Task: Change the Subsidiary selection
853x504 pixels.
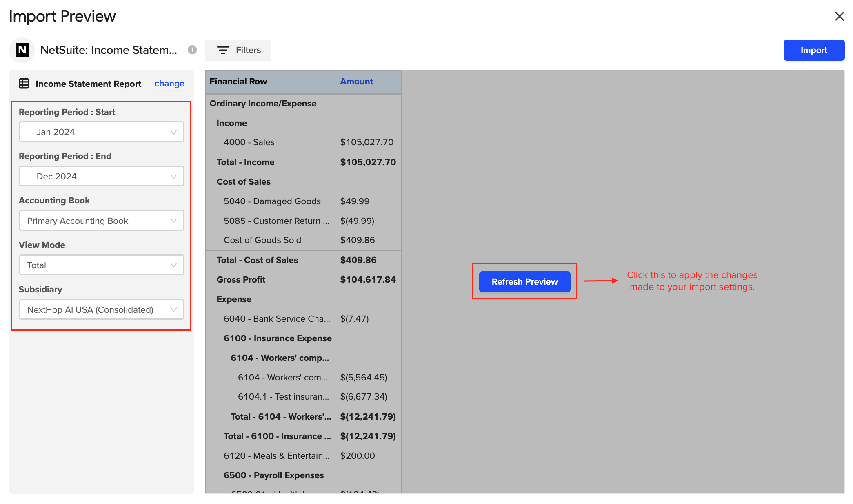Action: coord(101,309)
